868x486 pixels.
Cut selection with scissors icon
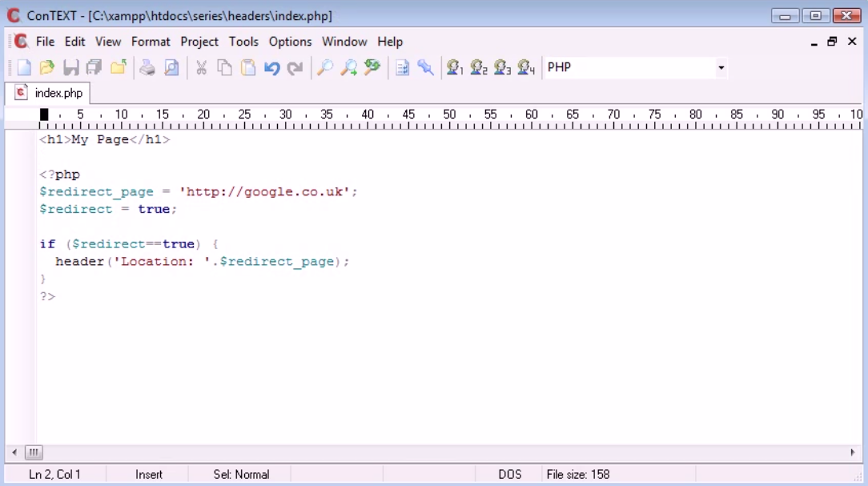tap(201, 67)
